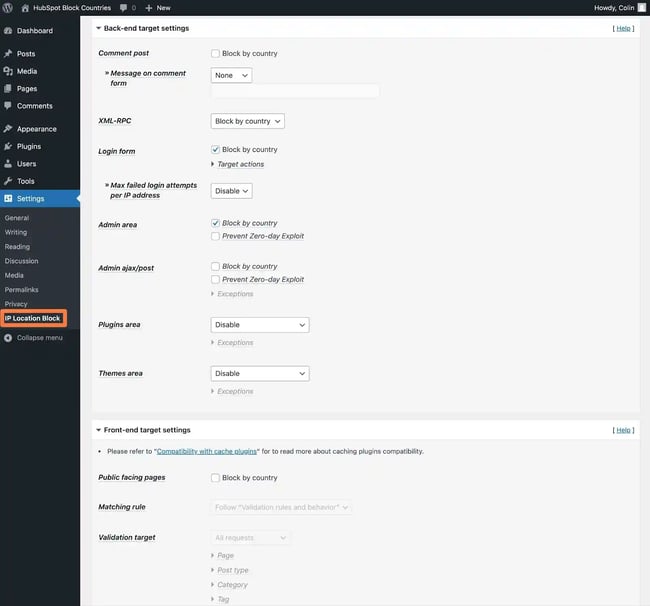Open the Plugins area Disable dropdown
650x606 pixels.
[260, 325]
